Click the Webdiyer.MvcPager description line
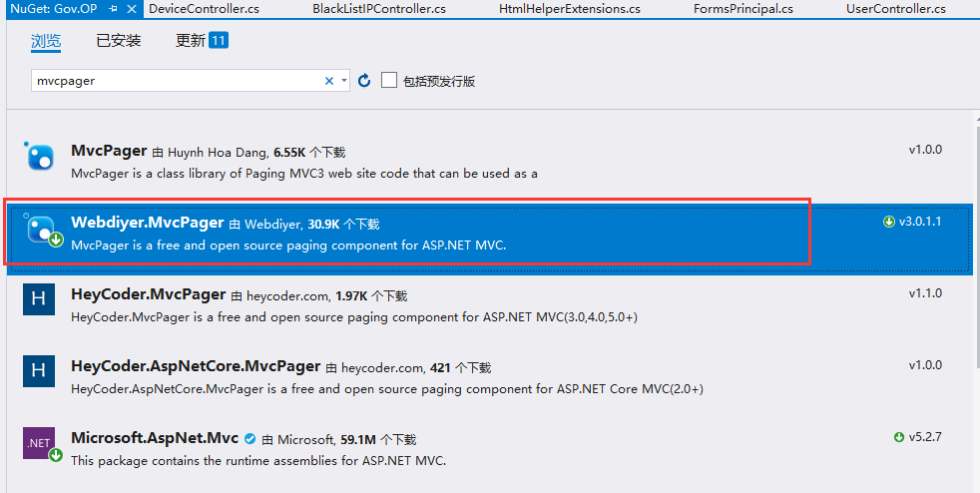 pyautogui.click(x=288, y=246)
